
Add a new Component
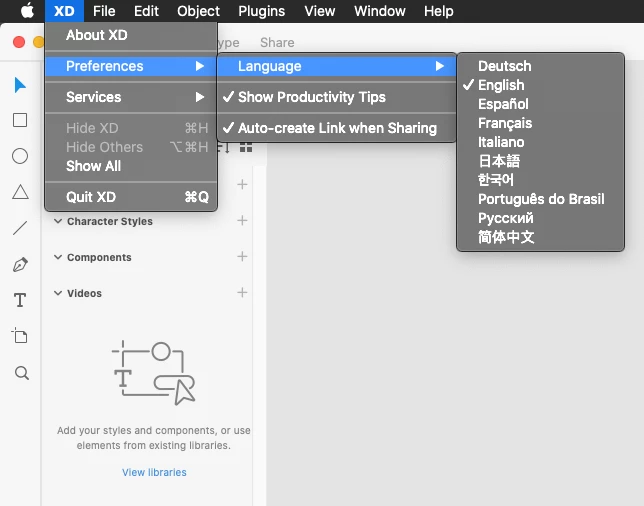pos(242,257)
